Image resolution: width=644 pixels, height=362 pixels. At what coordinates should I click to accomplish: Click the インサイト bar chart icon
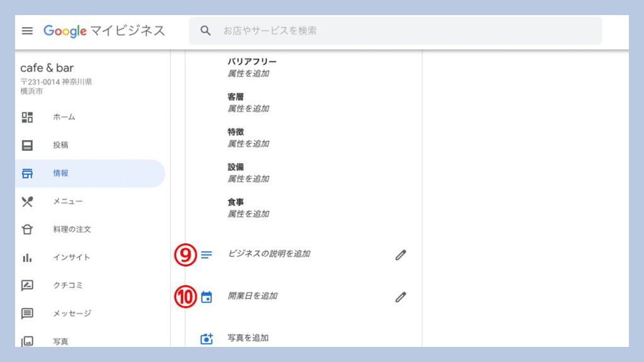tap(27, 258)
